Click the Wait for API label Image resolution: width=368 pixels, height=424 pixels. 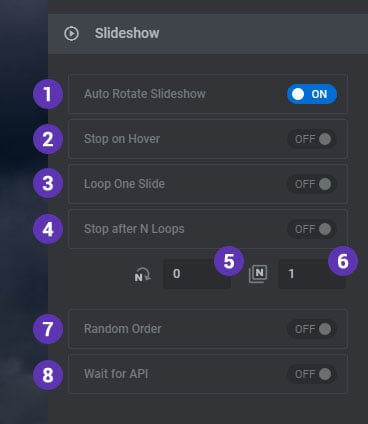pyautogui.click(x=116, y=374)
